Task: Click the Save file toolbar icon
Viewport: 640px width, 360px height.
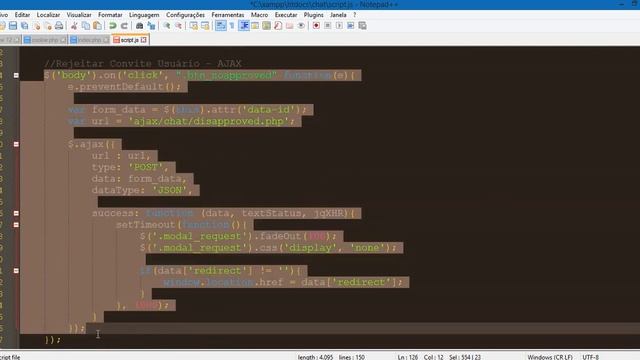Action: coord(13,26)
